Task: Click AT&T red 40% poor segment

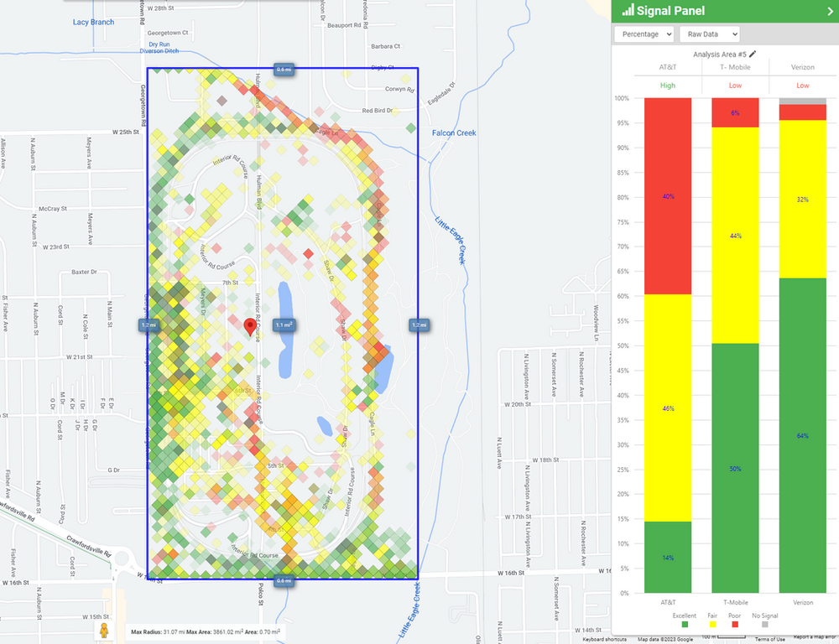Action: point(668,196)
